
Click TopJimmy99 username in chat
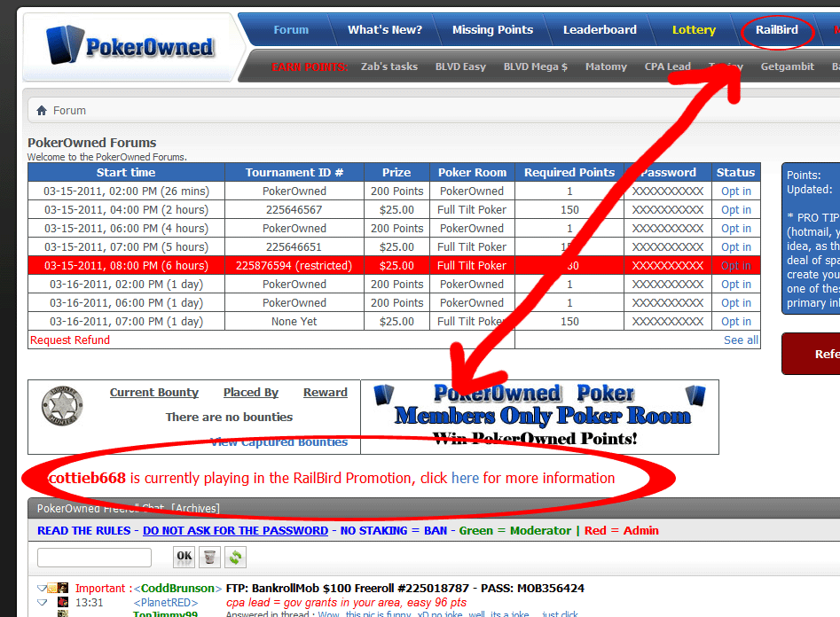[x=165, y=613]
